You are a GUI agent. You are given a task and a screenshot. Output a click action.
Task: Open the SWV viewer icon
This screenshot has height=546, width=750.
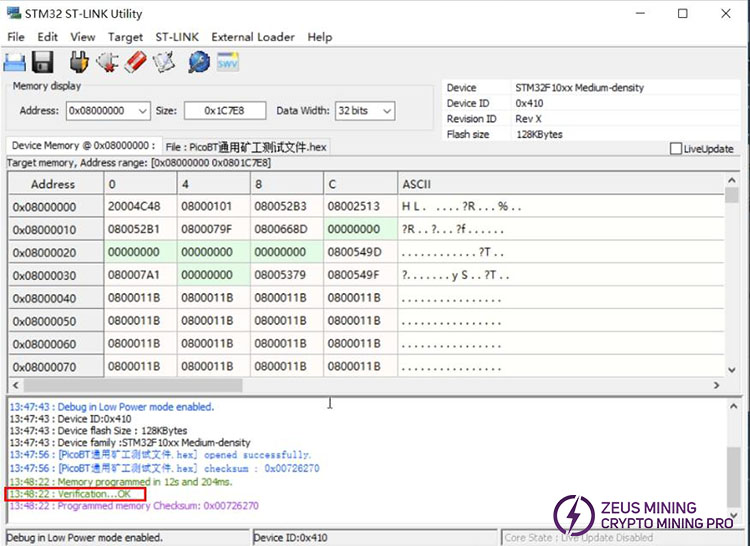tap(228, 63)
